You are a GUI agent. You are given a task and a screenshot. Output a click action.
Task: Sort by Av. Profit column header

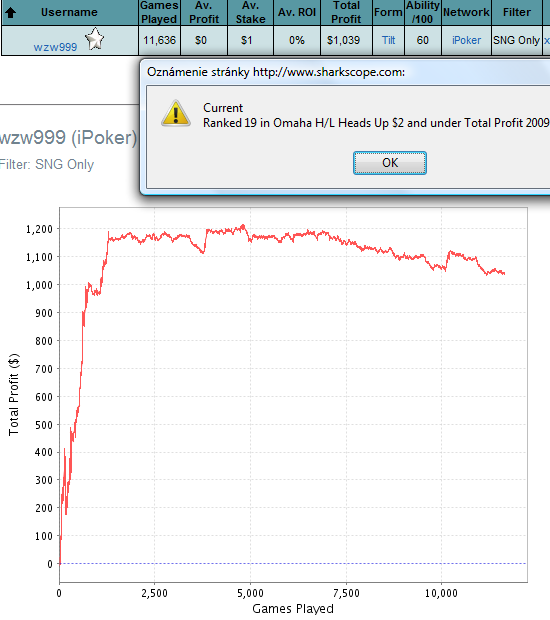(x=204, y=12)
